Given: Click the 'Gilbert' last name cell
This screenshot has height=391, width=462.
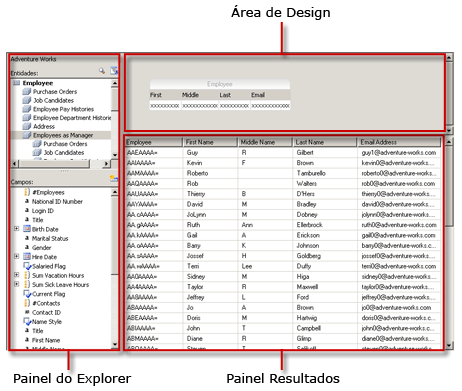Looking at the screenshot, I should (x=325, y=153).
